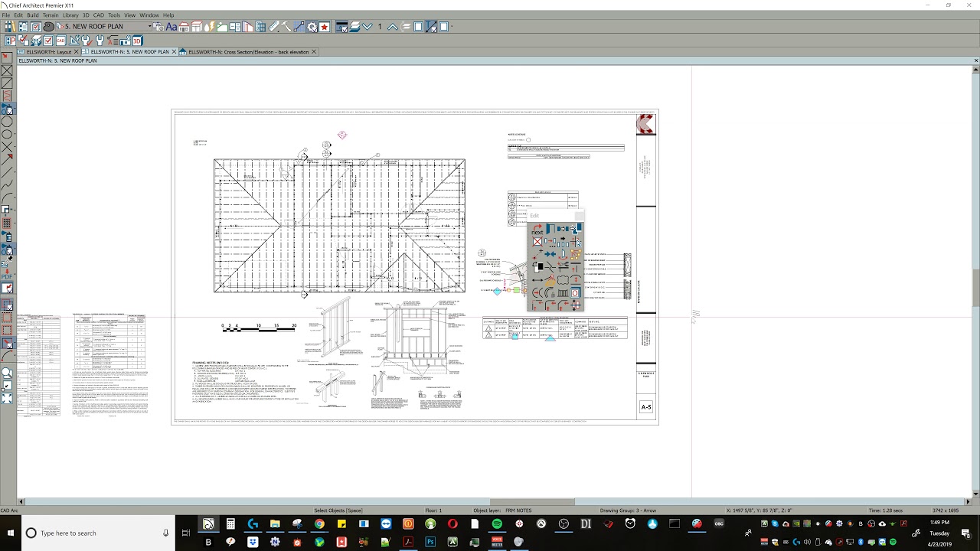Select the Text tool (Aa) icon

171,27
